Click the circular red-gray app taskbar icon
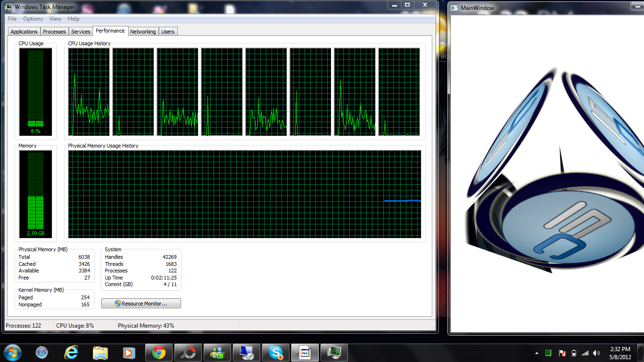Viewport: 644px width, 362px height. coord(188,352)
